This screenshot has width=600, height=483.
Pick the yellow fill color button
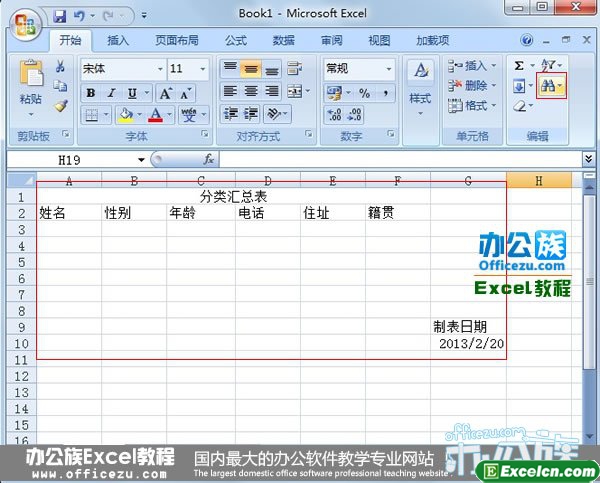pos(126,114)
